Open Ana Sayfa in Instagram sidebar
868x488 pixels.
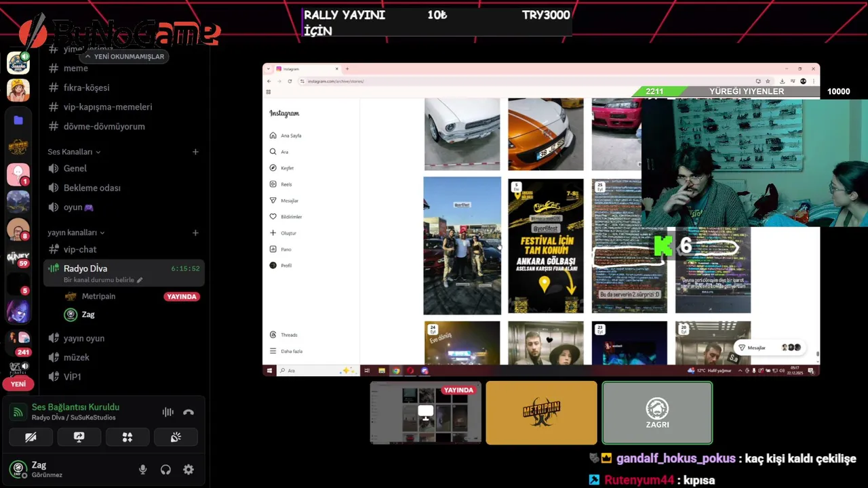click(285, 136)
